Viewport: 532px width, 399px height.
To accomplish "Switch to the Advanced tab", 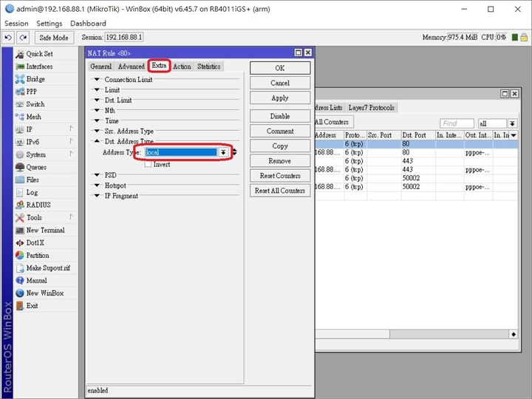I will (x=132, y=66).
